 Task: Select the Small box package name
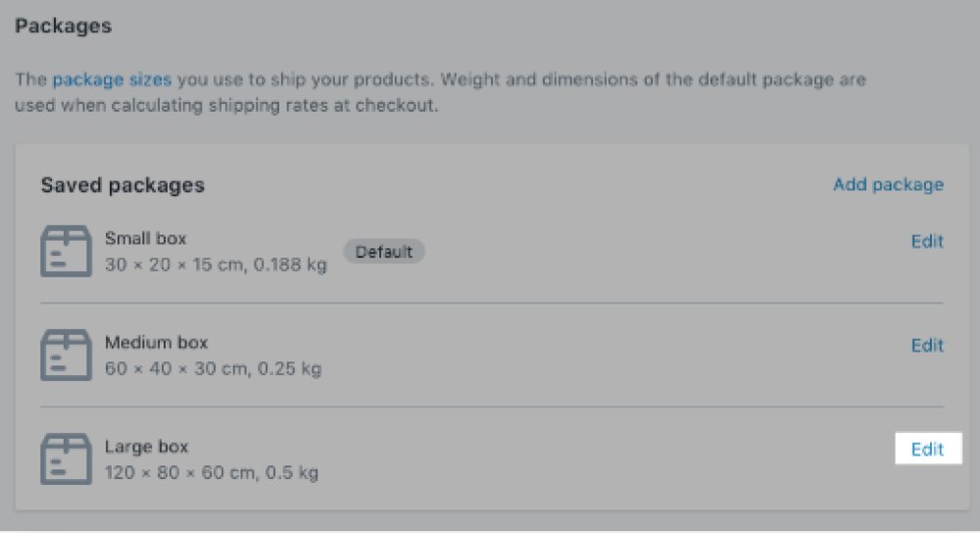pos(146,238)
